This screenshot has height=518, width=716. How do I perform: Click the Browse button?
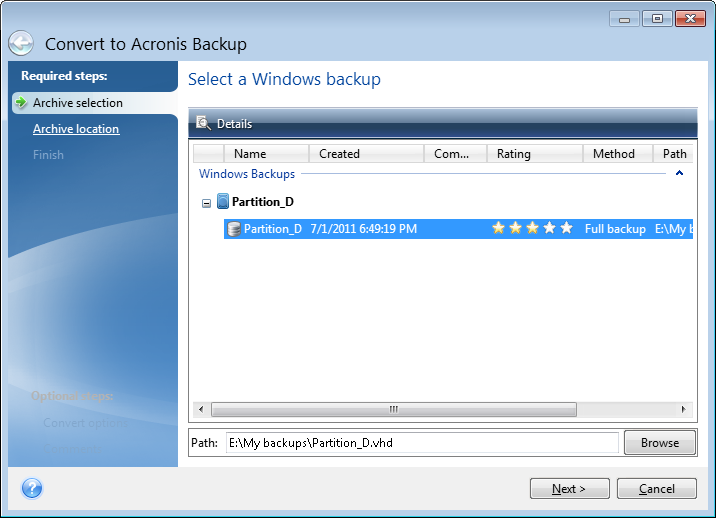coord(659,443)
